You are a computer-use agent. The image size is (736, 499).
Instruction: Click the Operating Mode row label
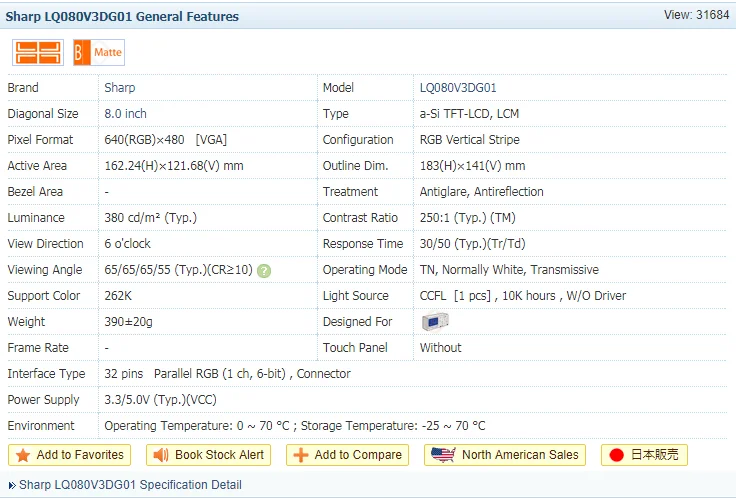365,270
